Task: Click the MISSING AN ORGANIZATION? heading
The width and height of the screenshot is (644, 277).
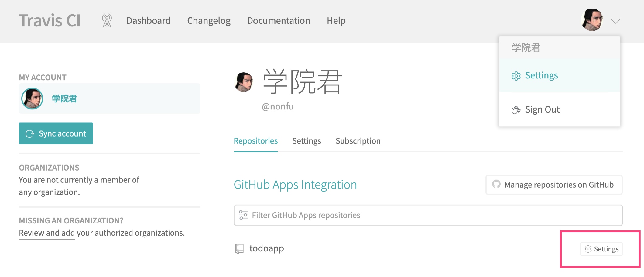Action: [x=71, y=221]
